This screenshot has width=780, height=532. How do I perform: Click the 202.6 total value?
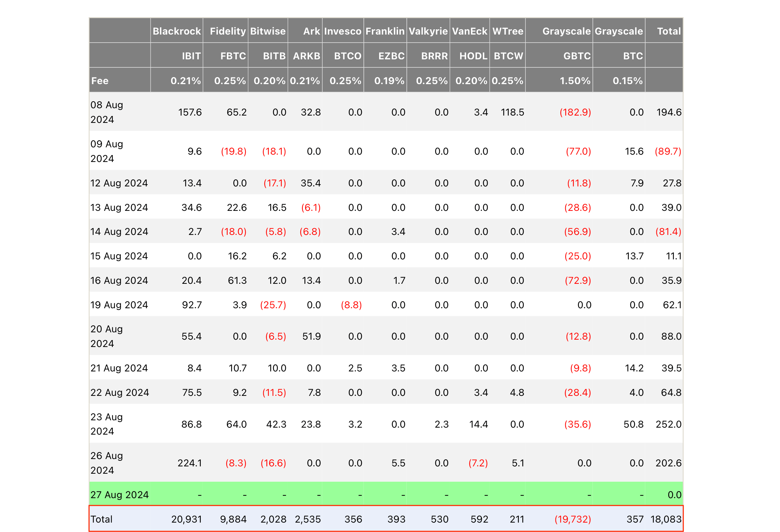point(668,463)
